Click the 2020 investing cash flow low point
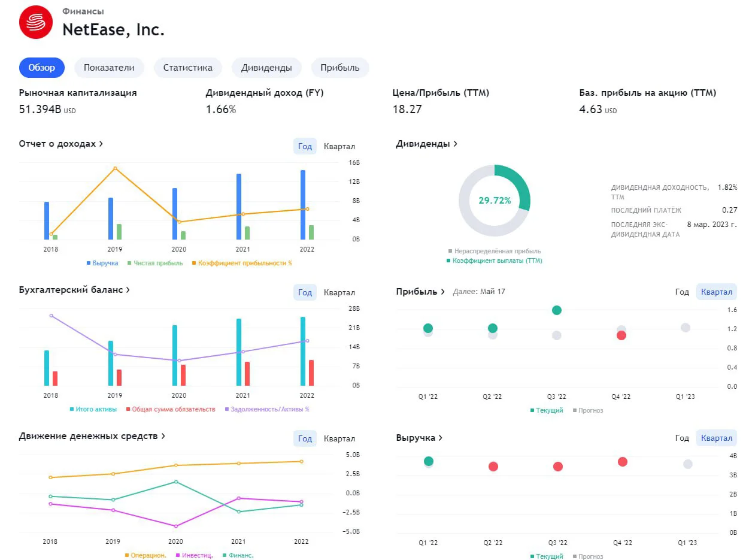749x560 pixels. click(175, 526)
